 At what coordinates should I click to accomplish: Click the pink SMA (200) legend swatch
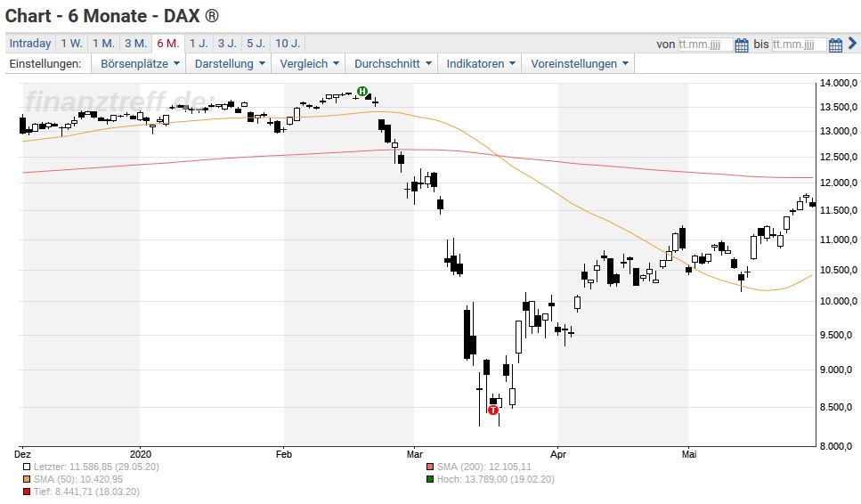pyautogui.click(x=430, y=467)
